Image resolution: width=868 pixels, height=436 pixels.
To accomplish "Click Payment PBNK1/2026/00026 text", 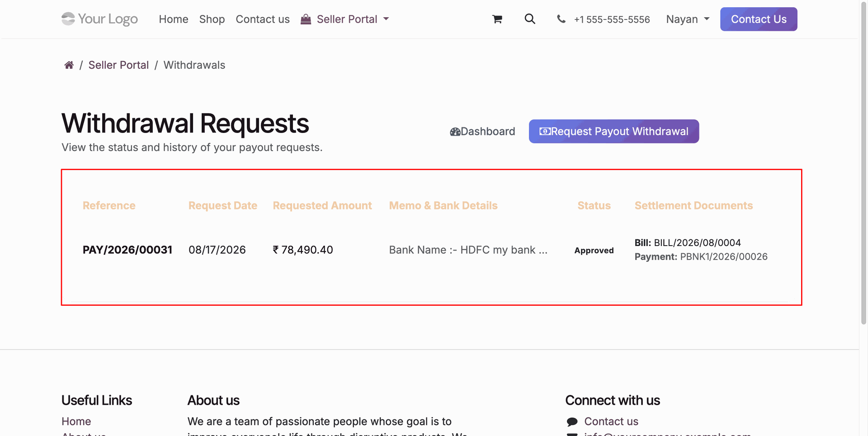I will pos(701,256).
